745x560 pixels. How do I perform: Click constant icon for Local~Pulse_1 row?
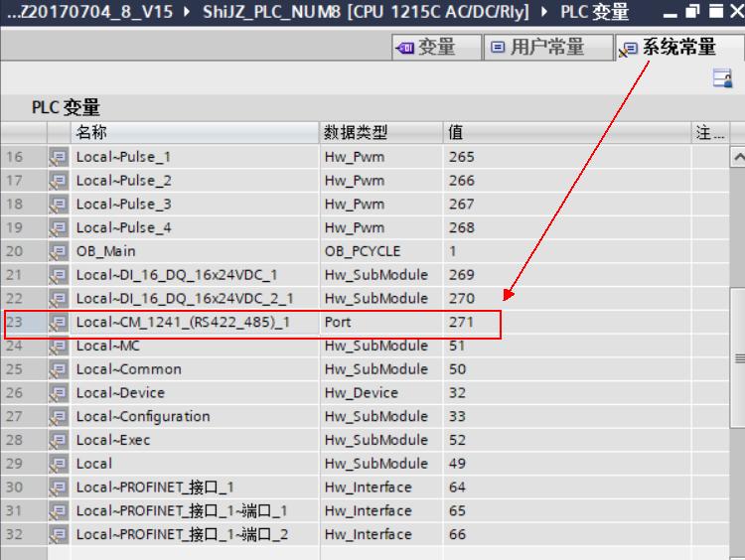click(59, 157)
